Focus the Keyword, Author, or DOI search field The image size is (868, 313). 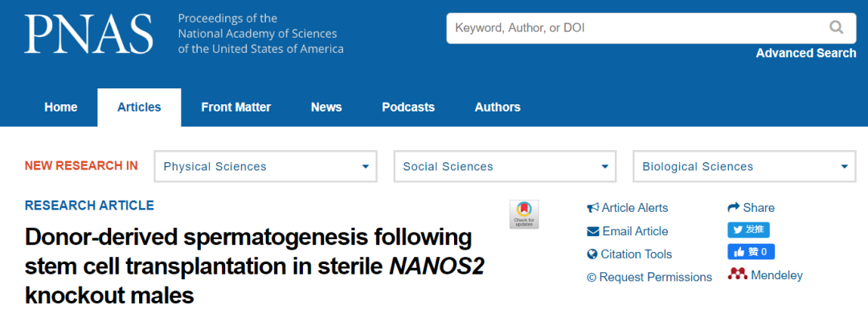(x=637, y=27)
